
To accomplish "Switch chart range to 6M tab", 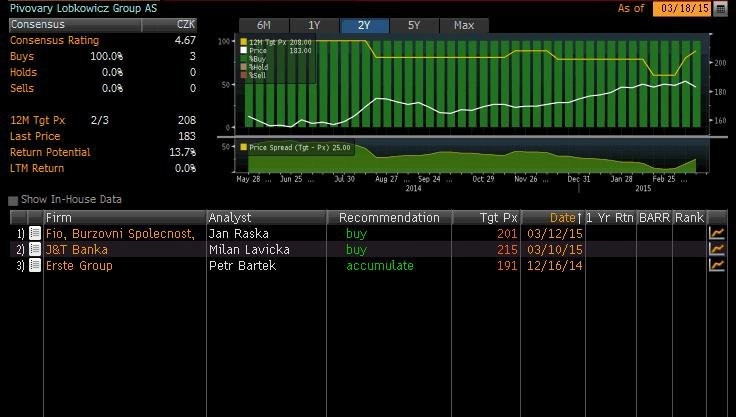I will pyautogui.click(x=264, y=25).
